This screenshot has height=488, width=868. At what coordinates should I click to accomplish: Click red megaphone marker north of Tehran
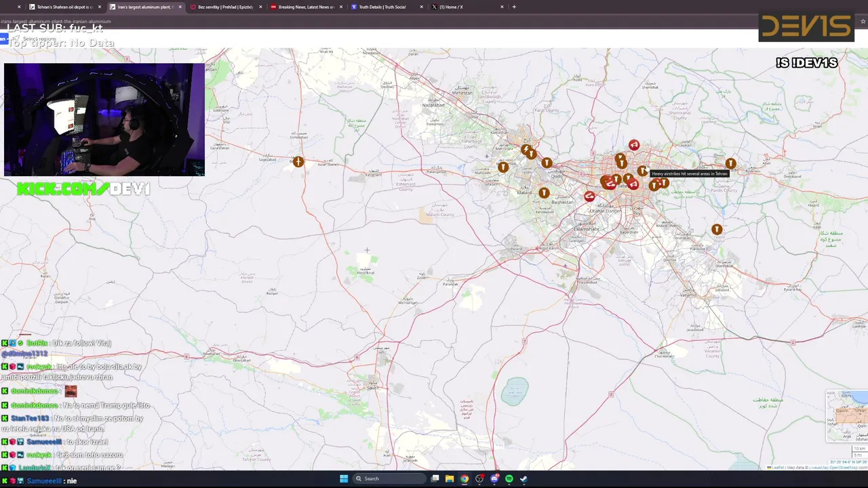(x=633, y=144)
